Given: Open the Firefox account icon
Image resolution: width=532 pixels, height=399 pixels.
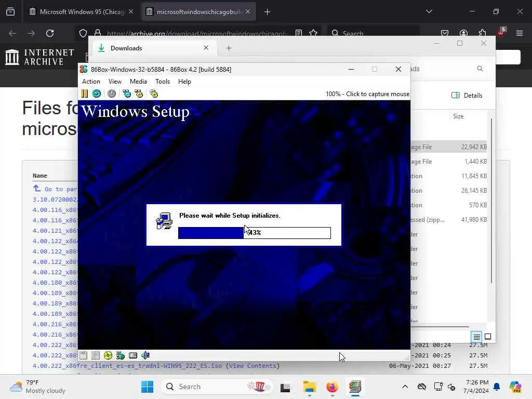Looking at the screenshot, I should pyautogui.click(x=464, y=33).
